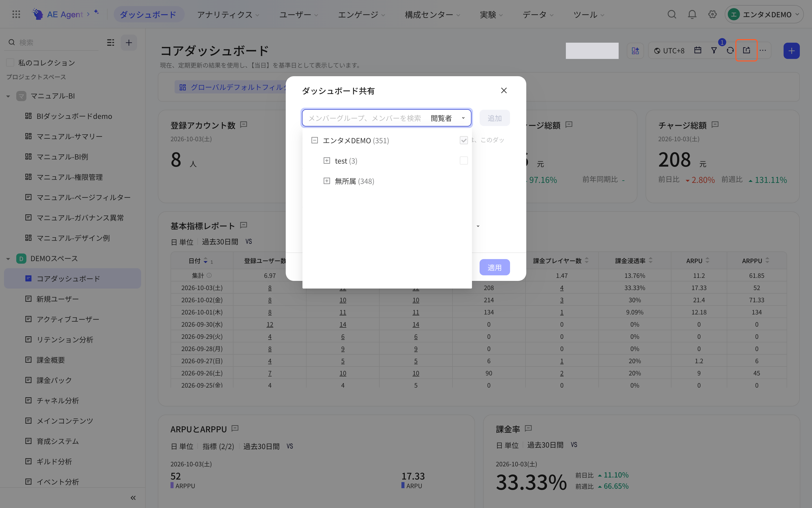Open リテンション分析 in sidebar
The height and width of the screenshot is (508, 812).
(73, 339)
